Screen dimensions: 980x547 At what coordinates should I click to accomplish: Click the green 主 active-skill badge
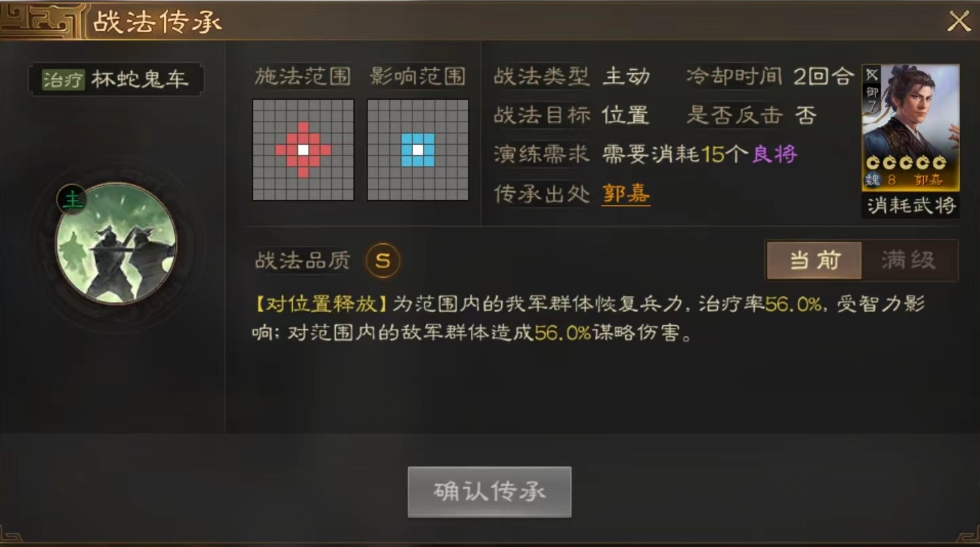tap(71, 200)
